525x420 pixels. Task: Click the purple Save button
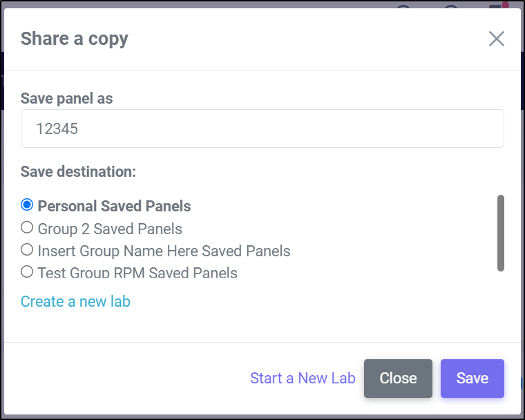pos(472,379)
